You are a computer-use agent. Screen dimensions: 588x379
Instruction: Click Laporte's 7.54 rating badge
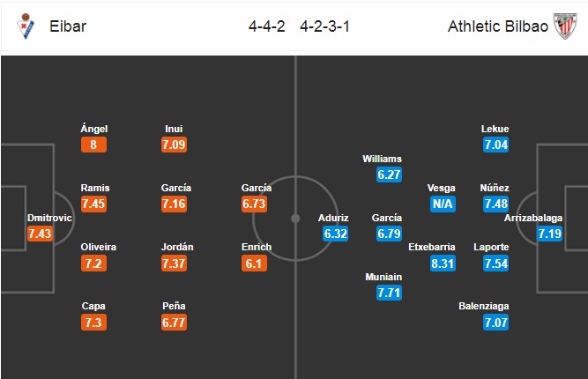tap(495, 264)
